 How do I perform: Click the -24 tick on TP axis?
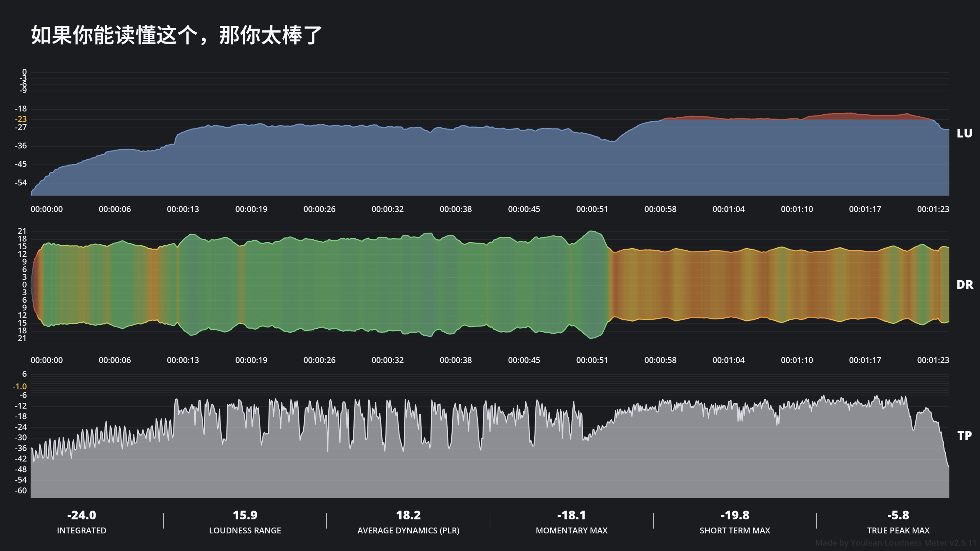coord(21,427)
